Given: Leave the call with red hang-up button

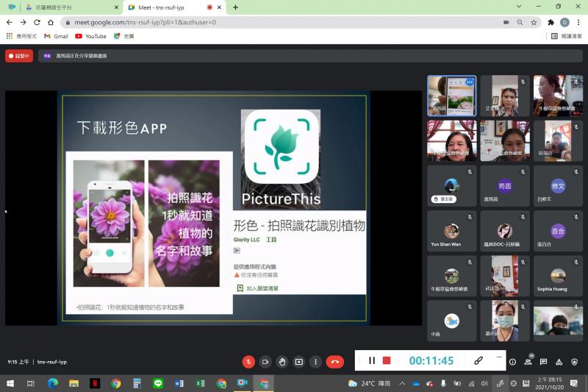Looking at the screenshot, I should pyautogui.click(x=335, y=362).
